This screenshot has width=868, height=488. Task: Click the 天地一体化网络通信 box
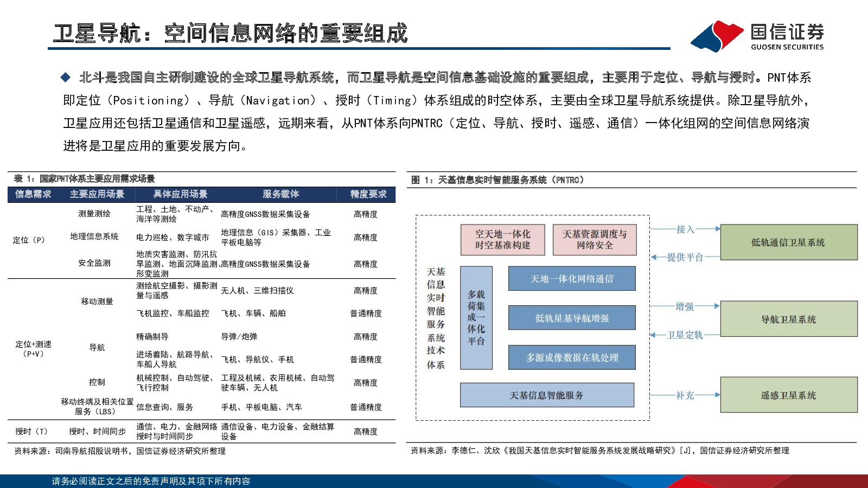click(572, 279)
